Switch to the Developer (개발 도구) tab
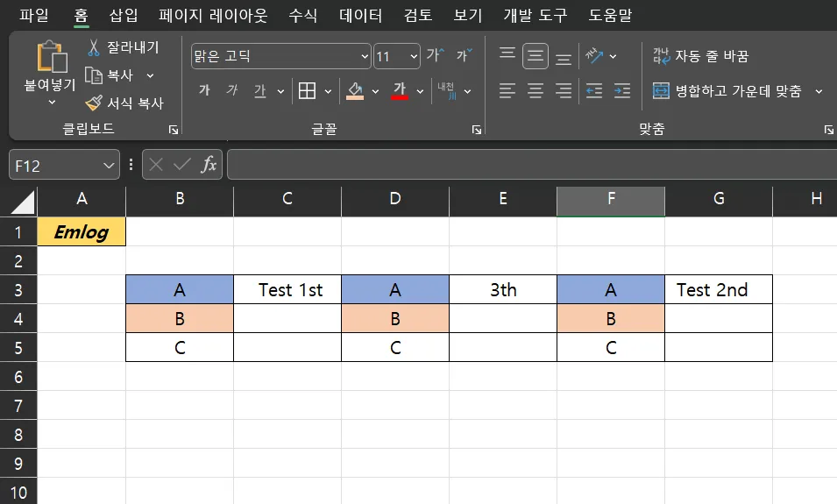The height and width of the screenshot is (504, 837). click(535, 15)
